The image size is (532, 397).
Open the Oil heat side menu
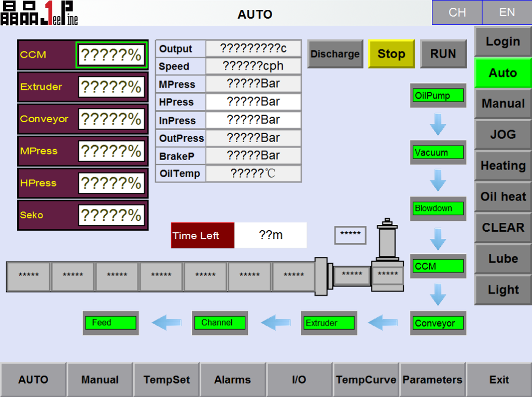coord(502,197)
